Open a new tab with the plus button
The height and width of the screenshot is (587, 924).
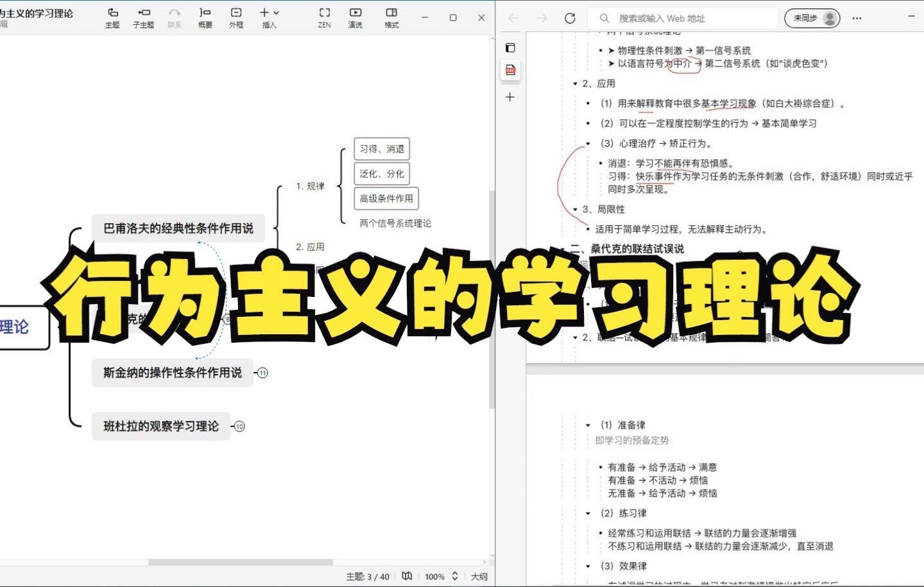509,97
